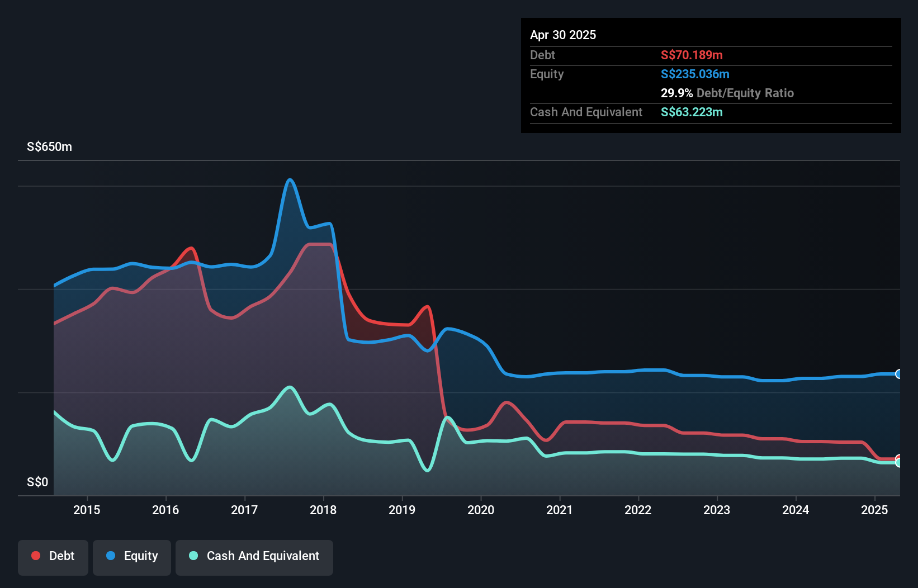Toggle the Debt series legend button
The image size is (918, 588).
click(53, 557)
